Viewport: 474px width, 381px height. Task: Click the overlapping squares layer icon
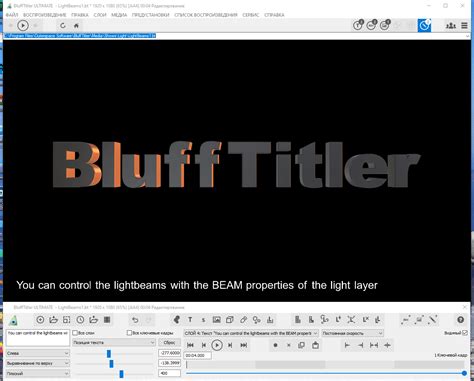pyautogui.click(x=230, y=320)
